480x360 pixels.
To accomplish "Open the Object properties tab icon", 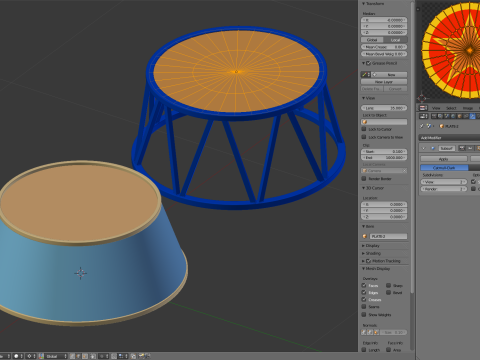I will (x=460, y=116).
